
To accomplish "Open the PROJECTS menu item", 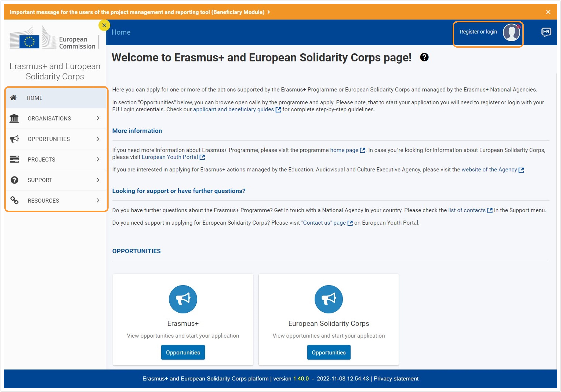I will pos(56,159).
